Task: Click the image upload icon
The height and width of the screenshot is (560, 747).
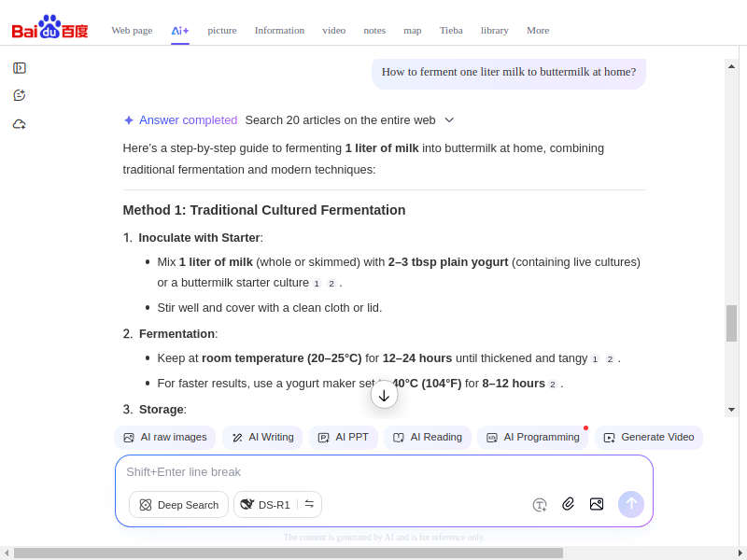Action: tap(597, 504)
